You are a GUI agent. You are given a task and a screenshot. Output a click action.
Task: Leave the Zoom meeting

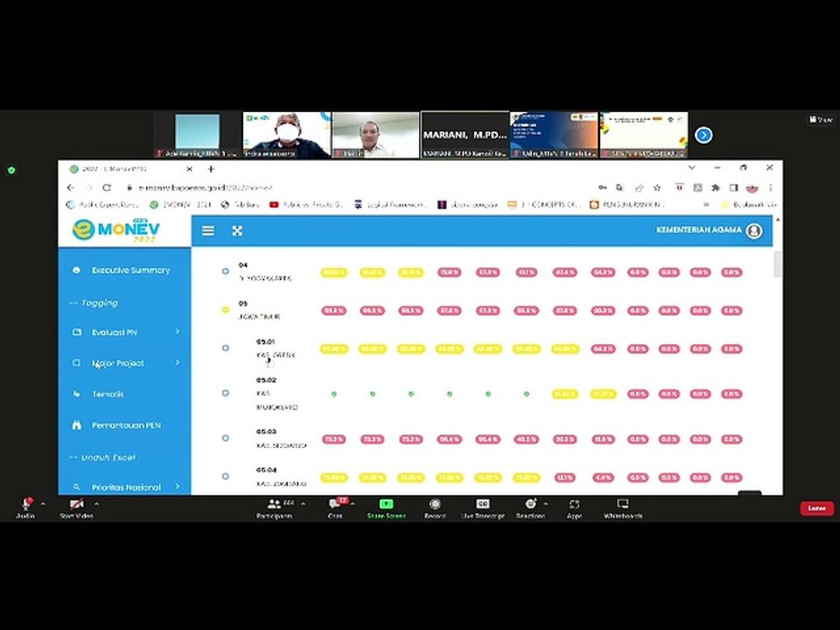[816, 507]
